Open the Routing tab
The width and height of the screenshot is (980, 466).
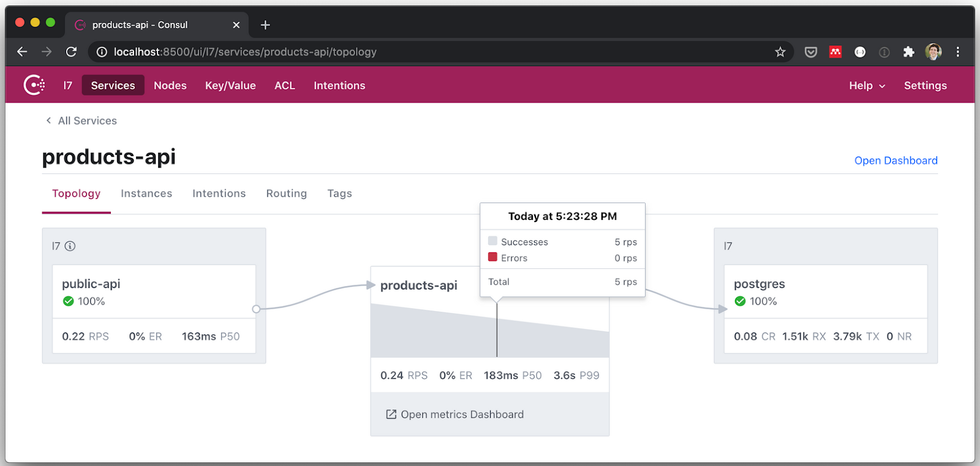286,194
